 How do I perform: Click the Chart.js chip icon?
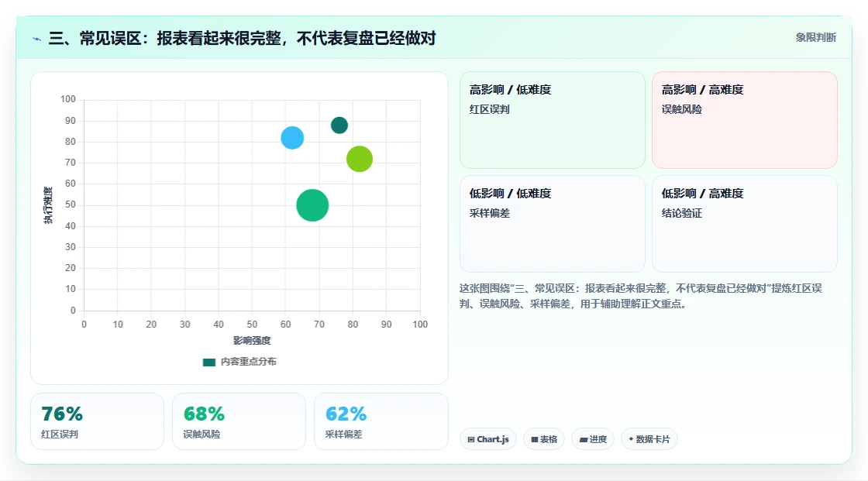pyautogui.click(x=471, y=439)
